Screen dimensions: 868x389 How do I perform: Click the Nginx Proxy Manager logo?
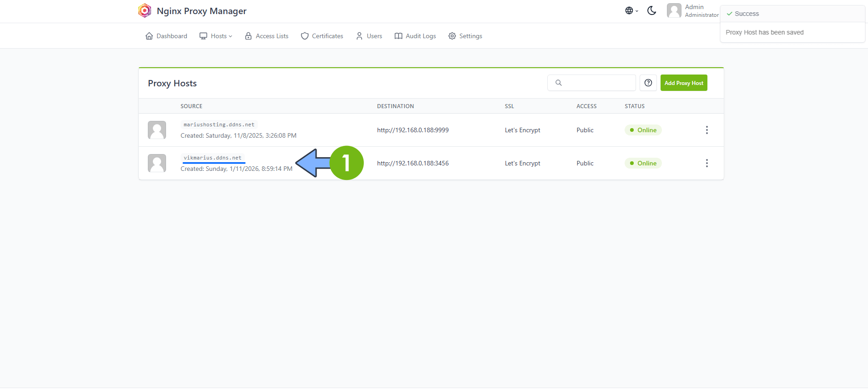click(145, 11)
